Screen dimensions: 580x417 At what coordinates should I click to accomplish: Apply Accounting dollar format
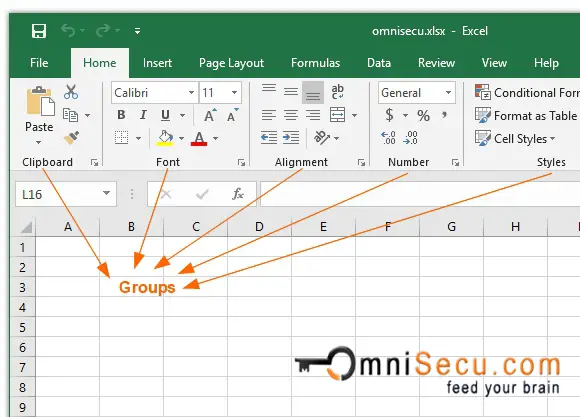[x=389, y=115]
